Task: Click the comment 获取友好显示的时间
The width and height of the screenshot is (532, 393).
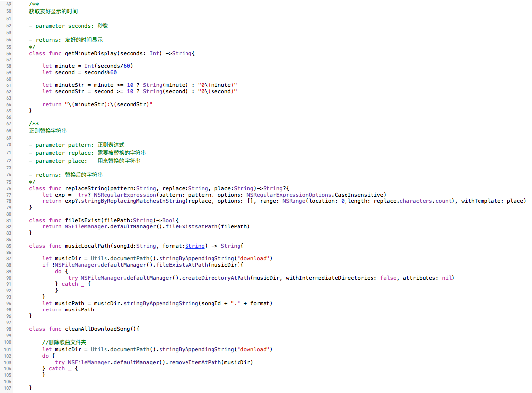Action: pyautogui.click(x=53, y=11)
